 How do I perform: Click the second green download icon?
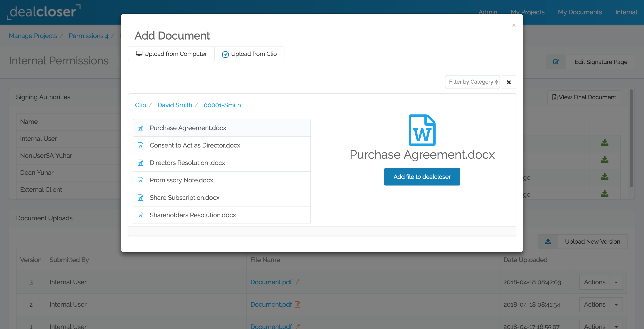(604, 159)
